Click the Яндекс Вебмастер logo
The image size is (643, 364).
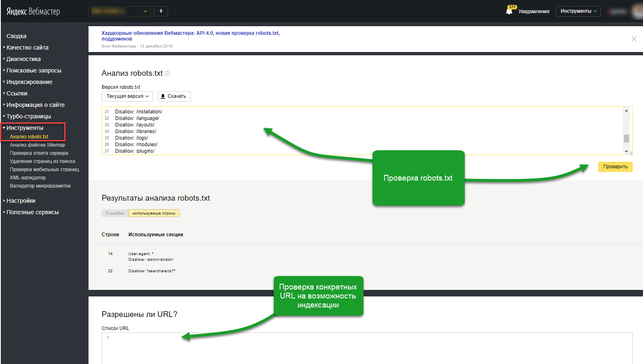point(33,11)
